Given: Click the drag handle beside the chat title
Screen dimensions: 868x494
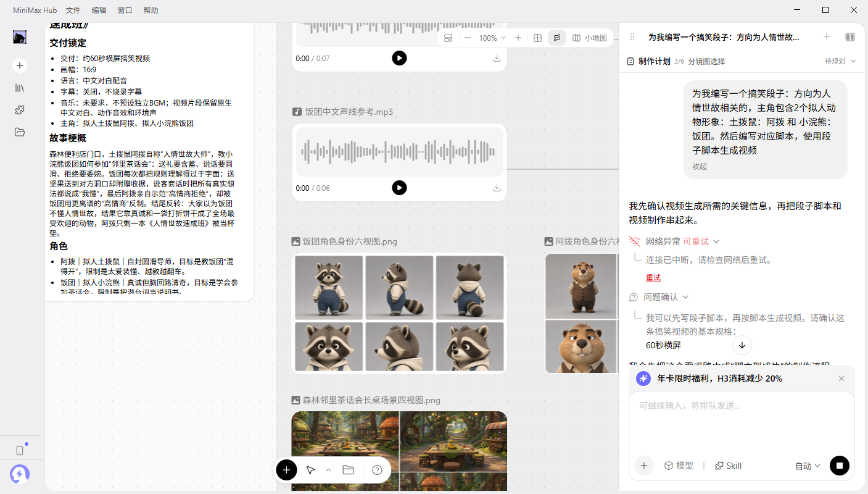Looking at the screenshot, I should coord(632,37).
